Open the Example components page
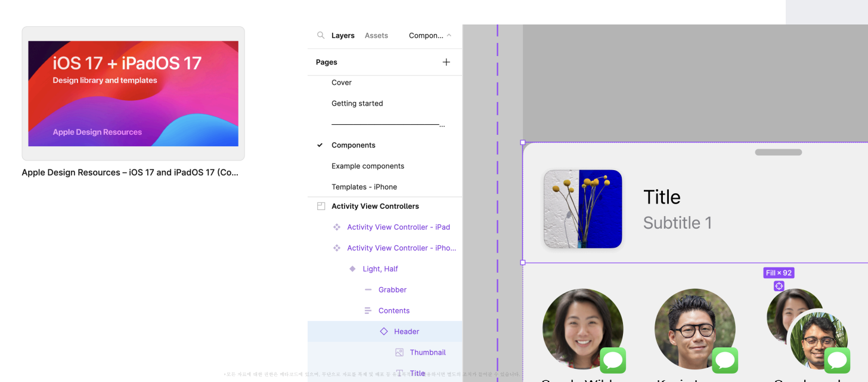Image resolution: width=868 pixels, height=382 pixels. [368, 166]
